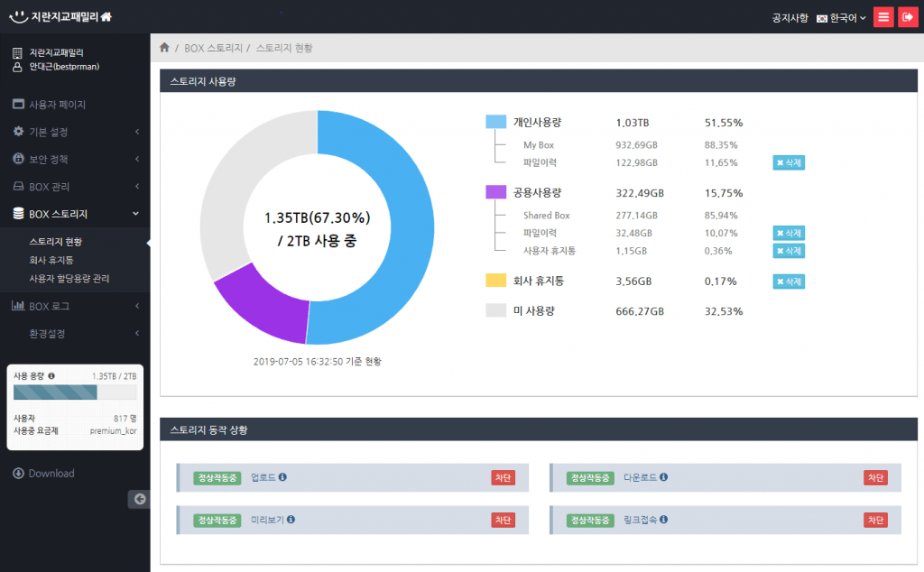Screen dimensions: 924x572
Task: Block link access with the 차단 button
Action: pos(875,520)
